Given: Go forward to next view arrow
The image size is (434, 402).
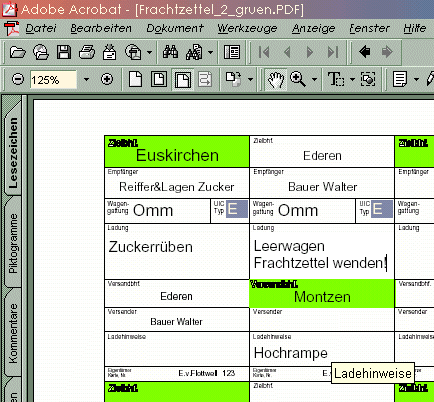Looking at the screenshot, I should [x=387, y=52].
